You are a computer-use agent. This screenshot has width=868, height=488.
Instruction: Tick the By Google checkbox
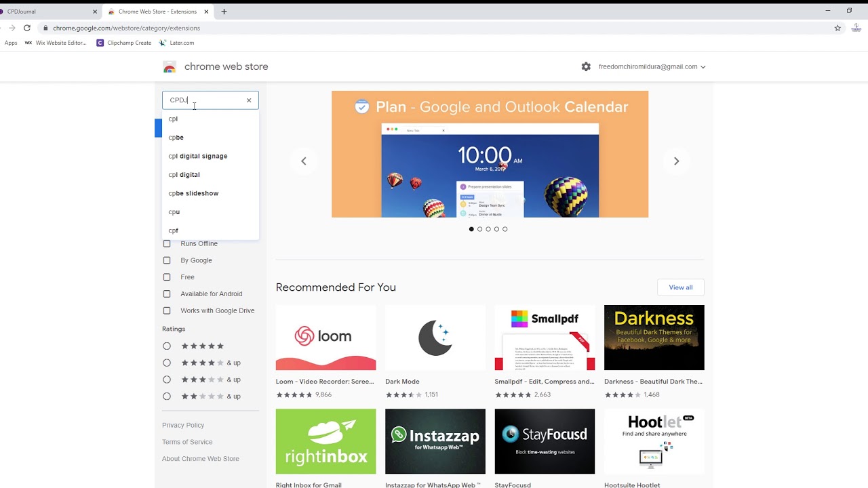167,260
